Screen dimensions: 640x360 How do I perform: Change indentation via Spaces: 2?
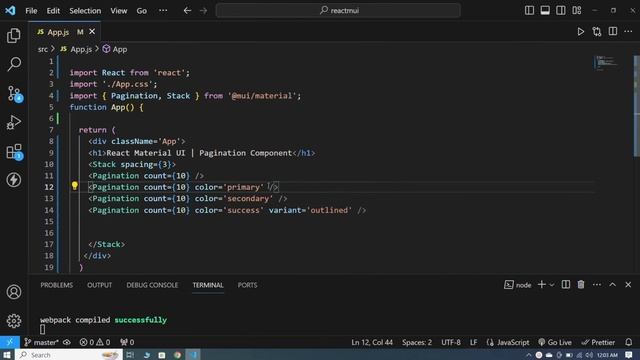point(417,342)
